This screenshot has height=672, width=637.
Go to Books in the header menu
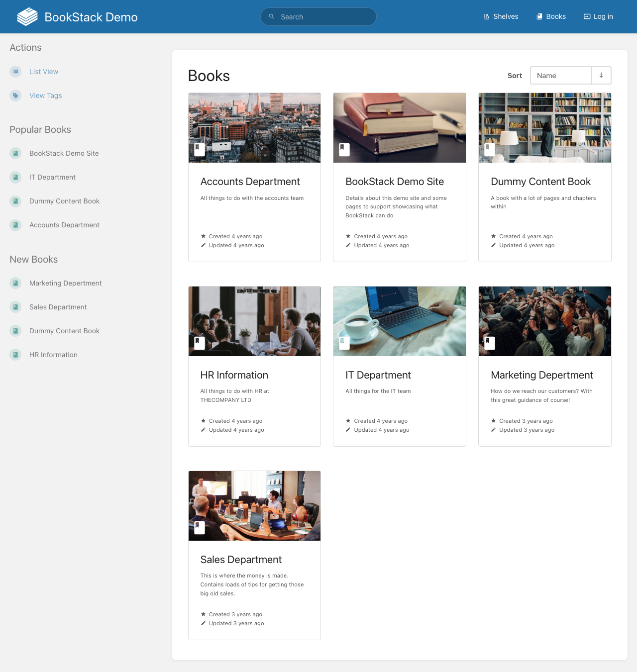[551, 16]
